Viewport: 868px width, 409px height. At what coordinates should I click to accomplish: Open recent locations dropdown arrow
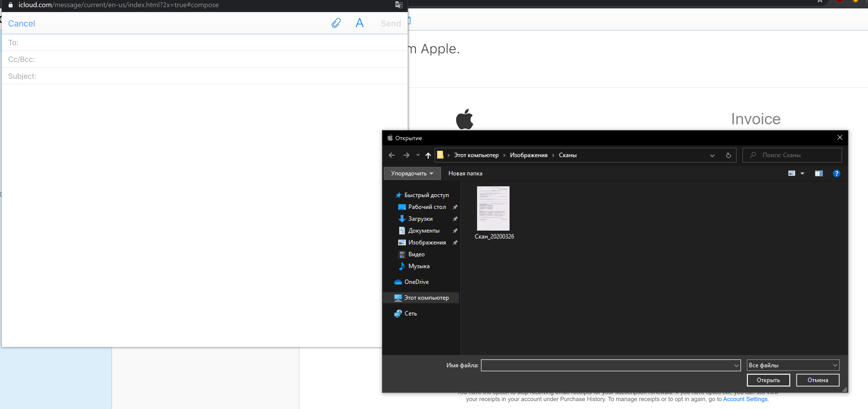418,155
